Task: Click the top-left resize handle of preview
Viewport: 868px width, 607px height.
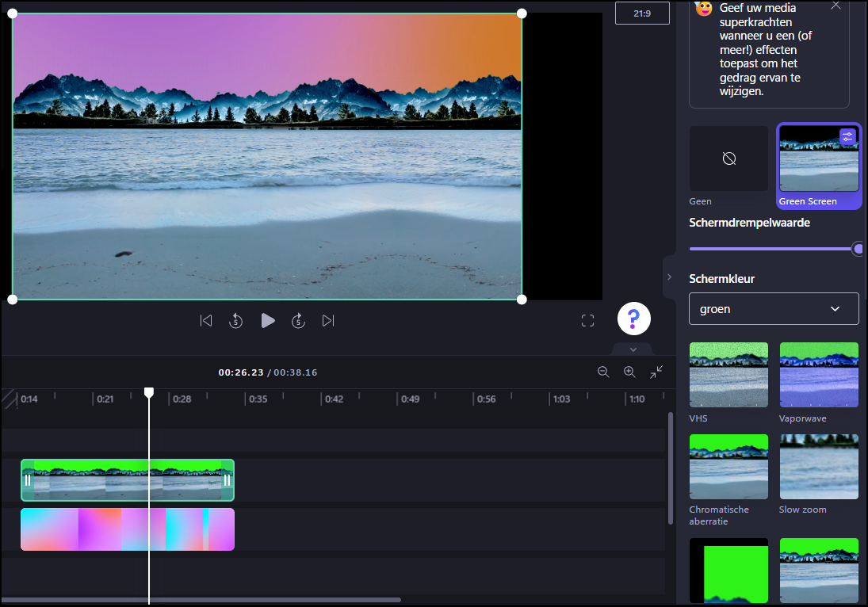Action: [x=12, y=13]
